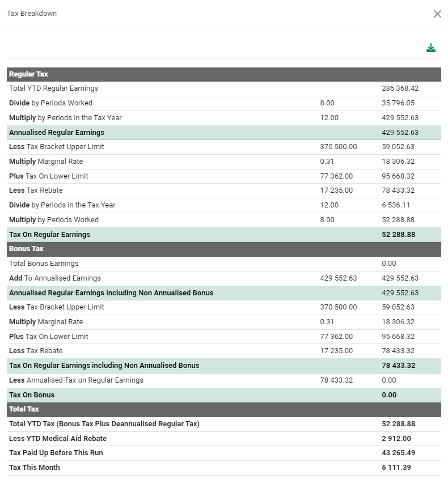Close the Tax Breakdown dialog
The width and height of the screenshot is (448, 492).
(437, 14)
